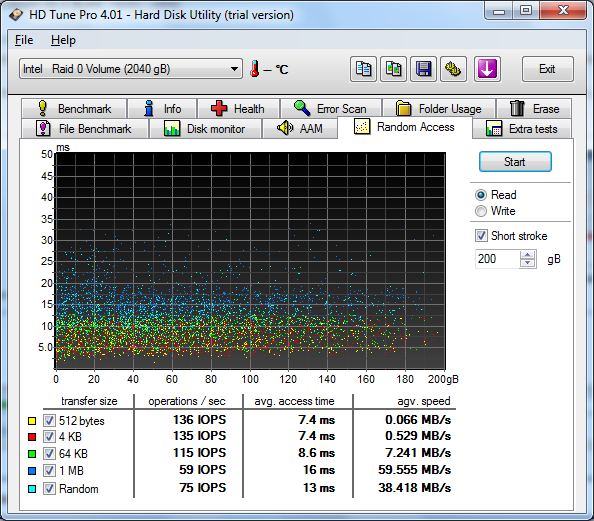Click the HD Tune title bar app icon
594x521 pixels.
click(x=16, y=15)
